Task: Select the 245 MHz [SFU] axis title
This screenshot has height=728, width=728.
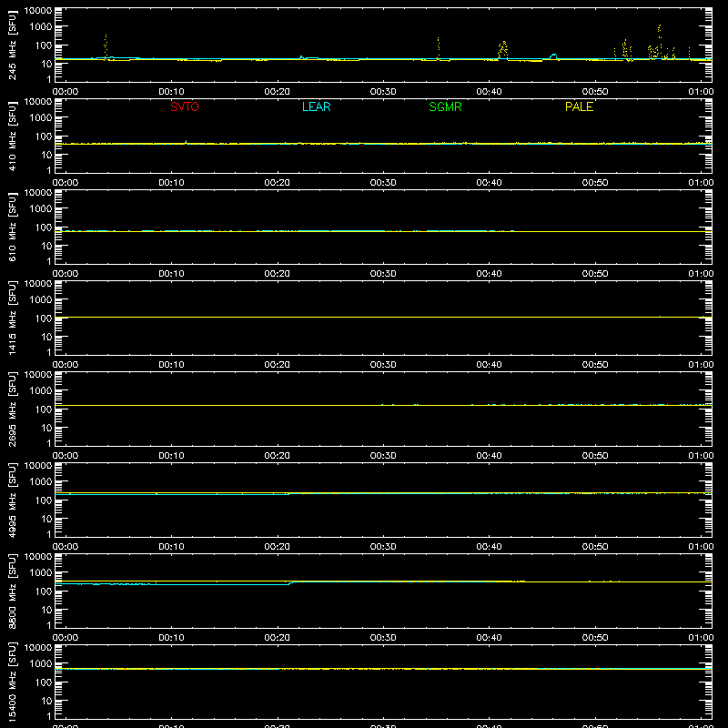Action: 13,45
